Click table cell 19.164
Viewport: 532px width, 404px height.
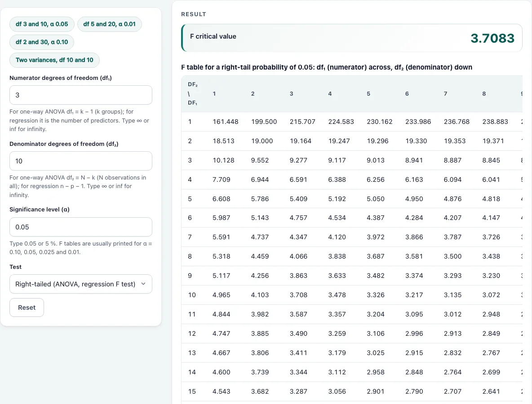(301, 141)
